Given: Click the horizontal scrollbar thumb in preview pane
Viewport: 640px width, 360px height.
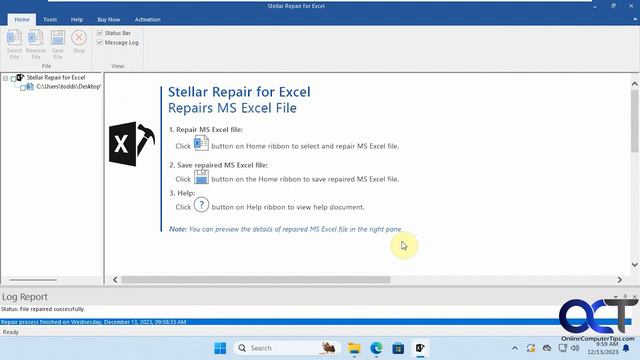Looking at the screenshot, I should 256,280.
